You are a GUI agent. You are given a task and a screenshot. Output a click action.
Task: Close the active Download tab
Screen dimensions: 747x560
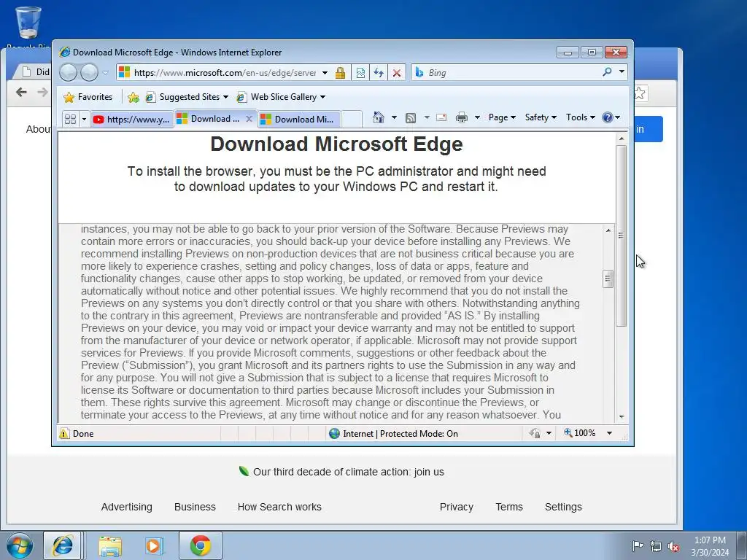click(249, 119)
